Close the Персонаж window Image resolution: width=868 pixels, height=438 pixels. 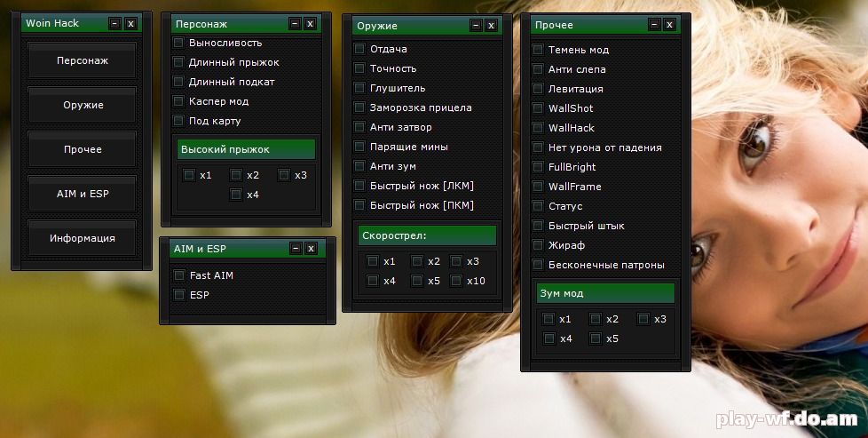click(310, 24)
